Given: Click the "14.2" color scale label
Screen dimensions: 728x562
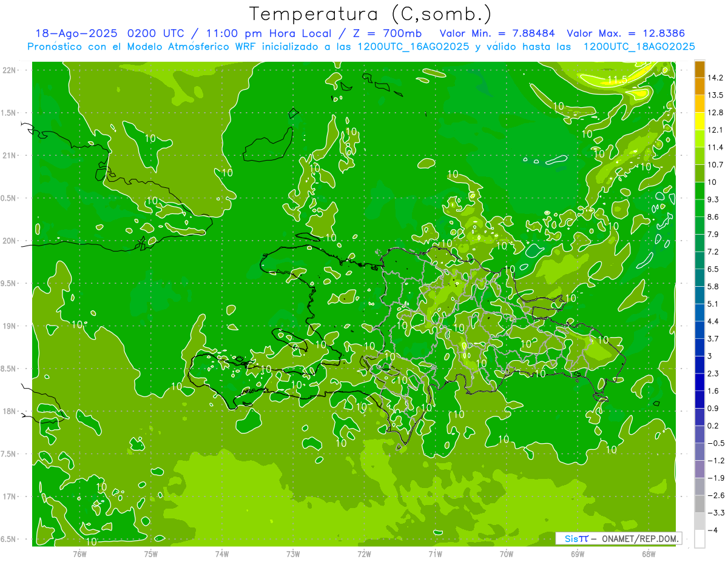Looking at the screenshot, I should coord(715,78).
